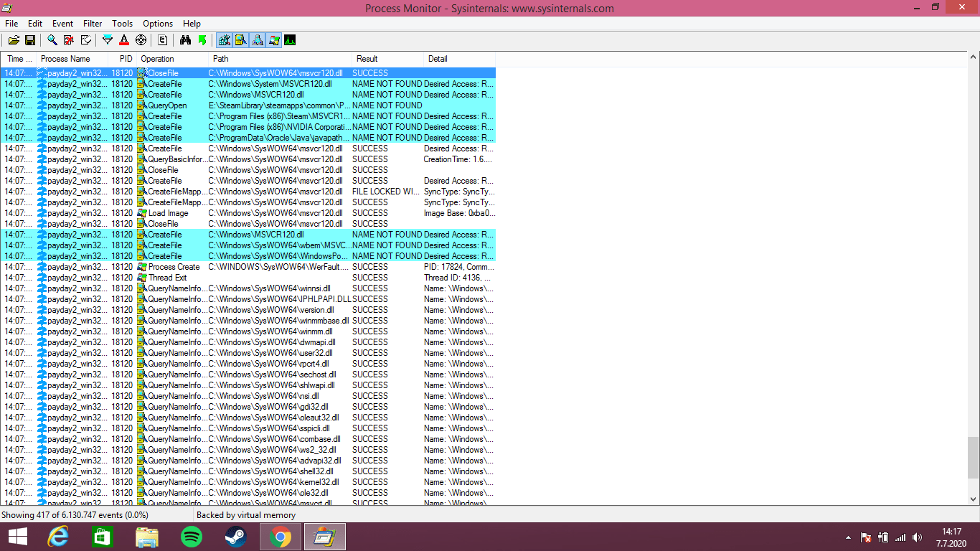Open Spotify from the taskbar
980x551 pixels.
[x=192, y=537]
